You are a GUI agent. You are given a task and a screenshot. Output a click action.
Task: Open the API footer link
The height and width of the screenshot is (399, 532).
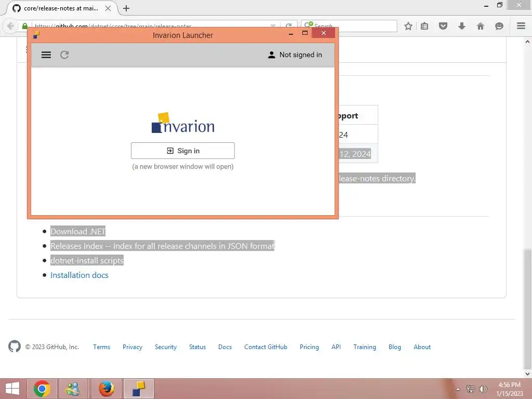click(336, 347)
